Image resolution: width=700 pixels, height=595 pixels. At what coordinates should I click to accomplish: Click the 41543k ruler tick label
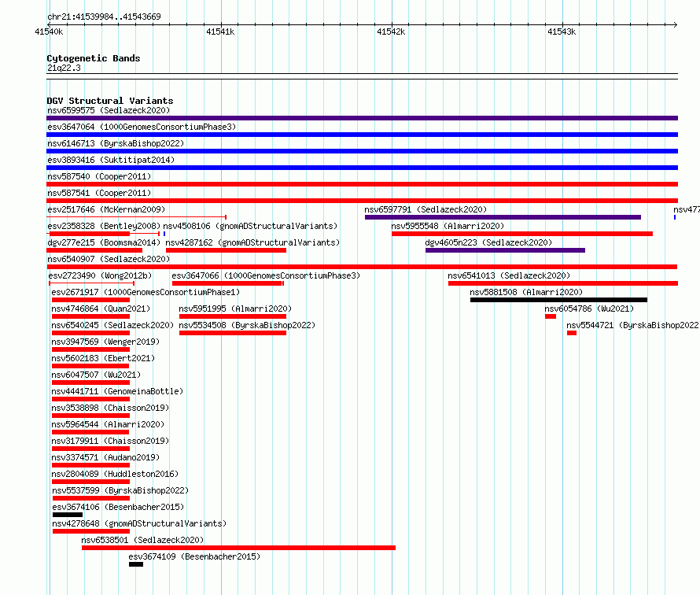(562, 31)
